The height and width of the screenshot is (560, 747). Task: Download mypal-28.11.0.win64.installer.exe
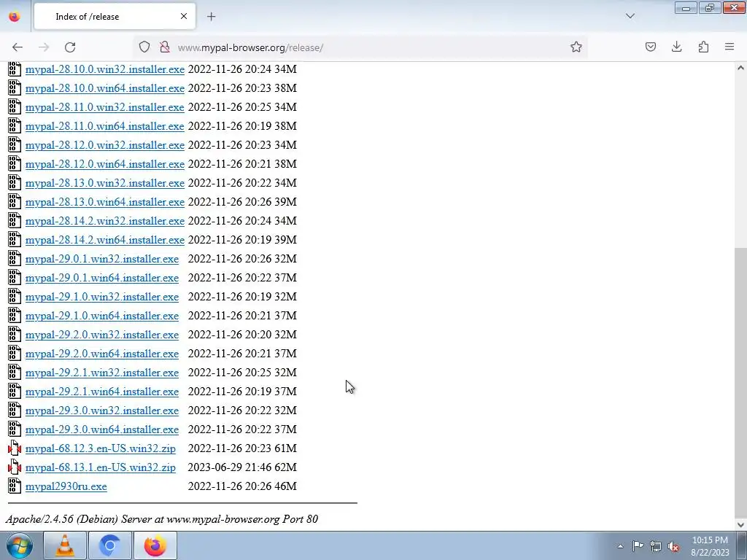coord(105,126)
